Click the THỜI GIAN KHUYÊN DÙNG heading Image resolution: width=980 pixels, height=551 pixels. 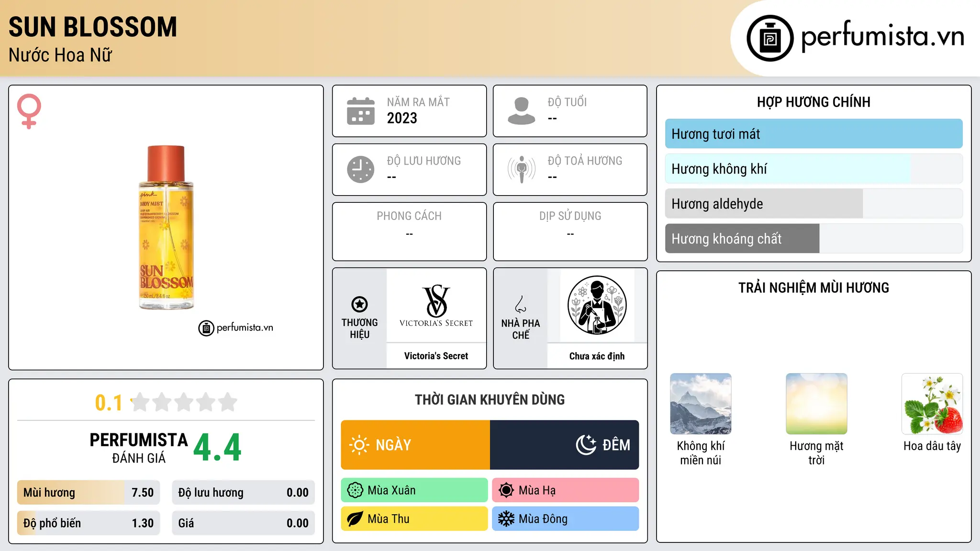coord(490,400)
